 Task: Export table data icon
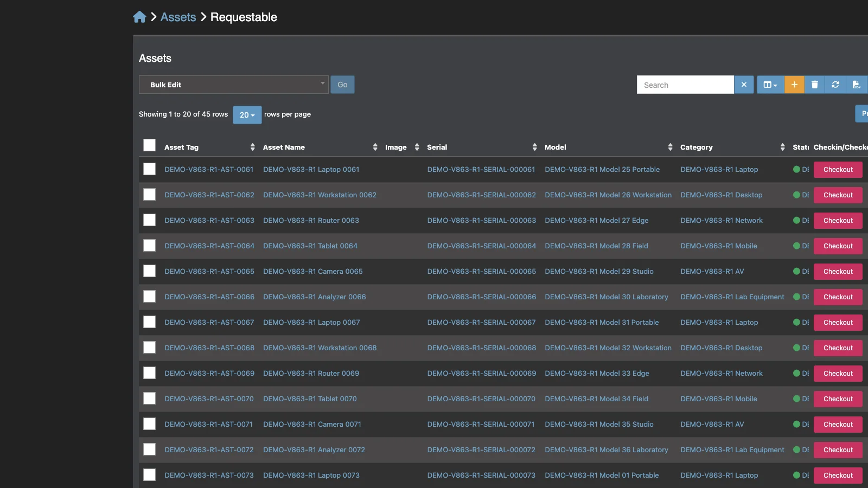click(856, 85)
